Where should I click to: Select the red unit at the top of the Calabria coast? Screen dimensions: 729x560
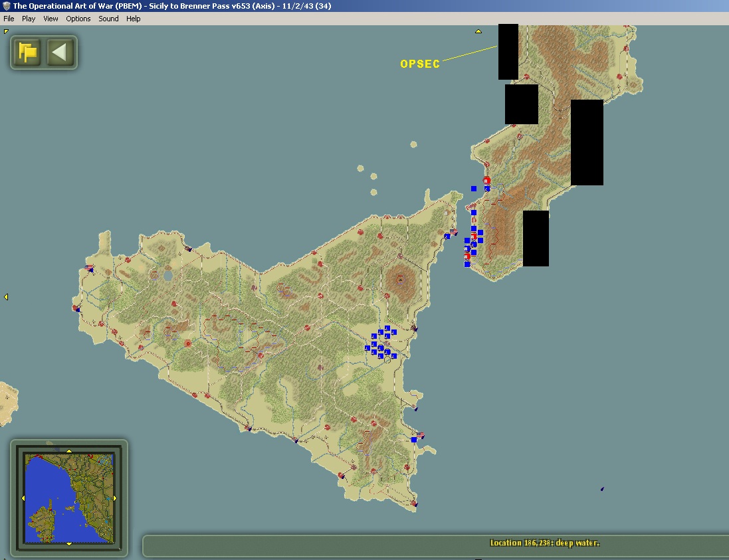(486, 180)
